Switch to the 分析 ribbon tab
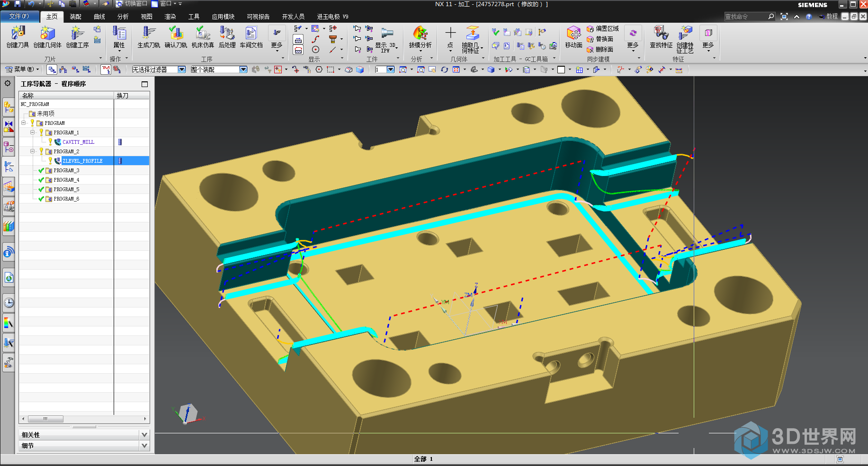The image size is (868, 466). 123,17
